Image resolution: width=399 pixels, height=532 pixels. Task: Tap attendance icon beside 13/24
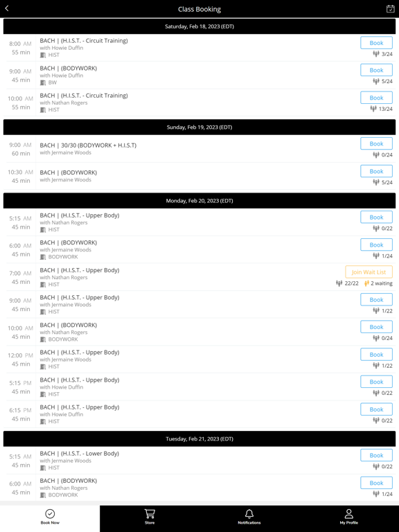[x=373, y=109]
